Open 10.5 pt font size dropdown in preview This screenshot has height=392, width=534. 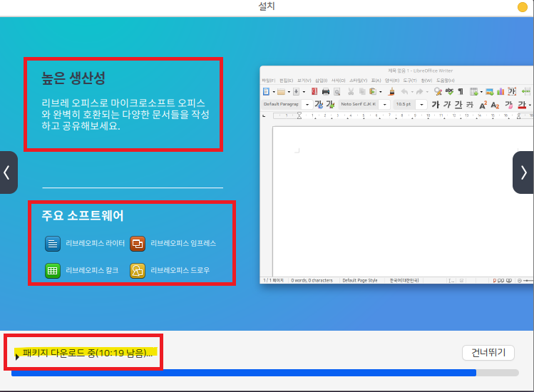pyautogui.click(x=421, y=104)
